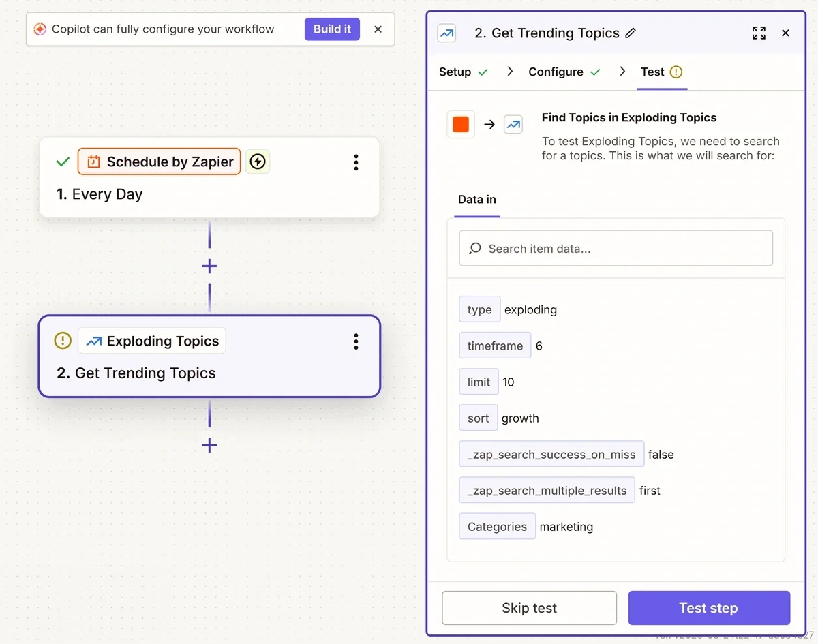Close the step editor panel
Viewport: 818px width, 644px height.
785,33
